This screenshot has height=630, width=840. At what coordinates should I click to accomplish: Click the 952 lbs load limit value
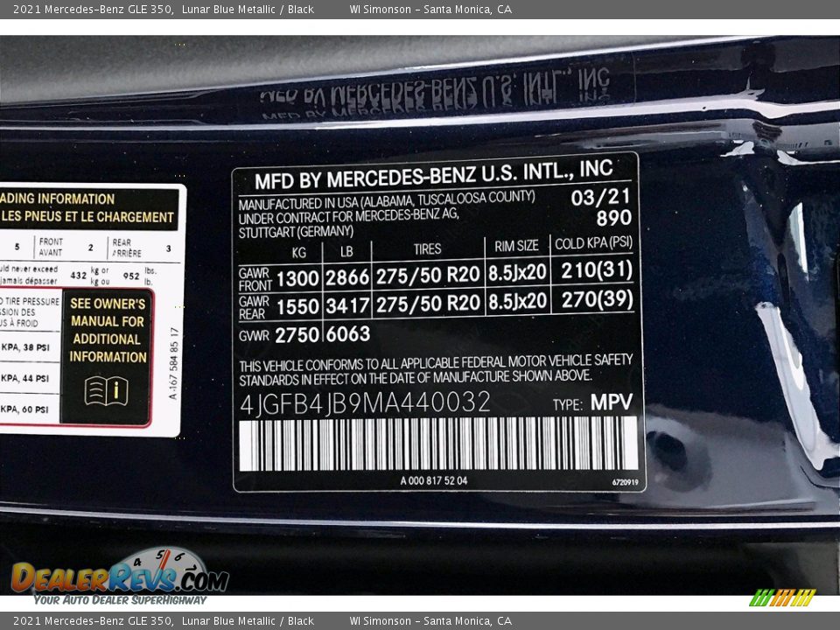click(x=131, y=276)
